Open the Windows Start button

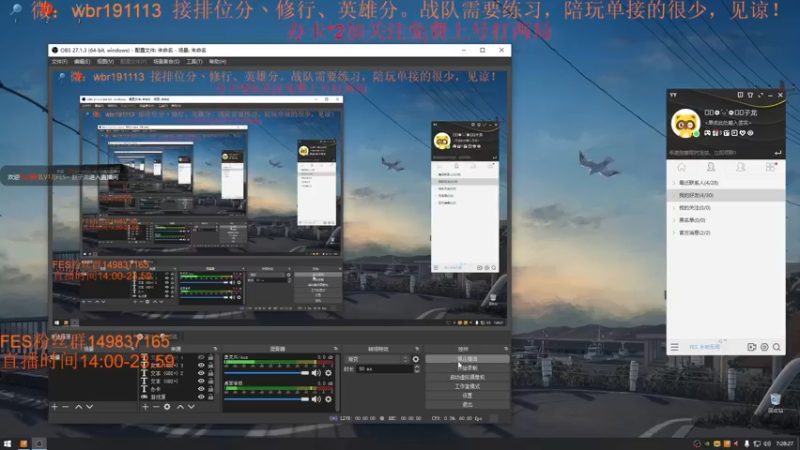7,443
